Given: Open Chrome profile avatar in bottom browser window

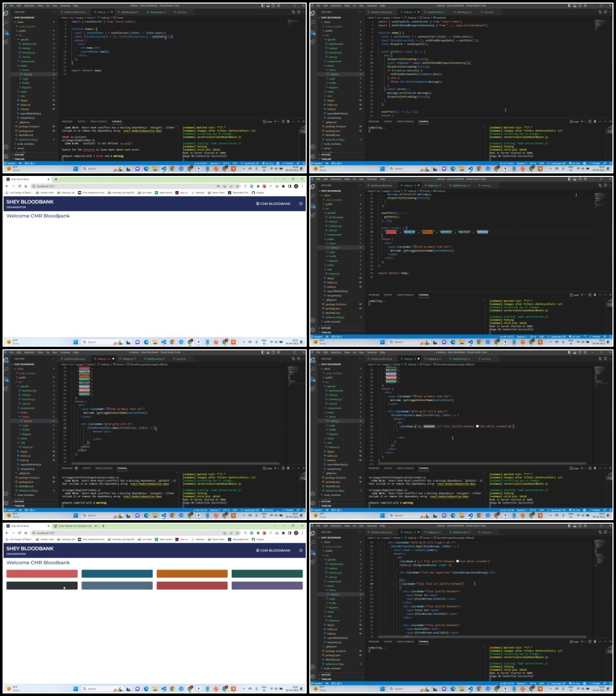Looking at the screenshot, I should click(296, 533).
